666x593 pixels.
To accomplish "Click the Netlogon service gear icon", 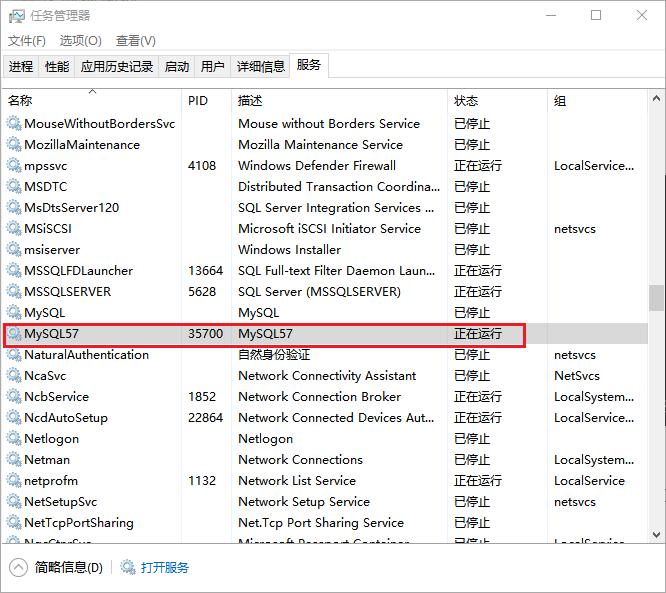I will point(14,439).
